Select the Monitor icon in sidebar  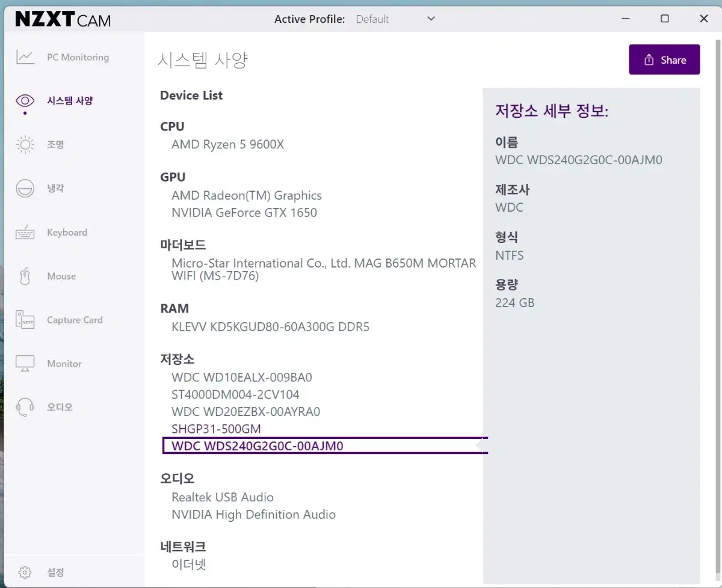pyautogui.click(x=25, y=364)
